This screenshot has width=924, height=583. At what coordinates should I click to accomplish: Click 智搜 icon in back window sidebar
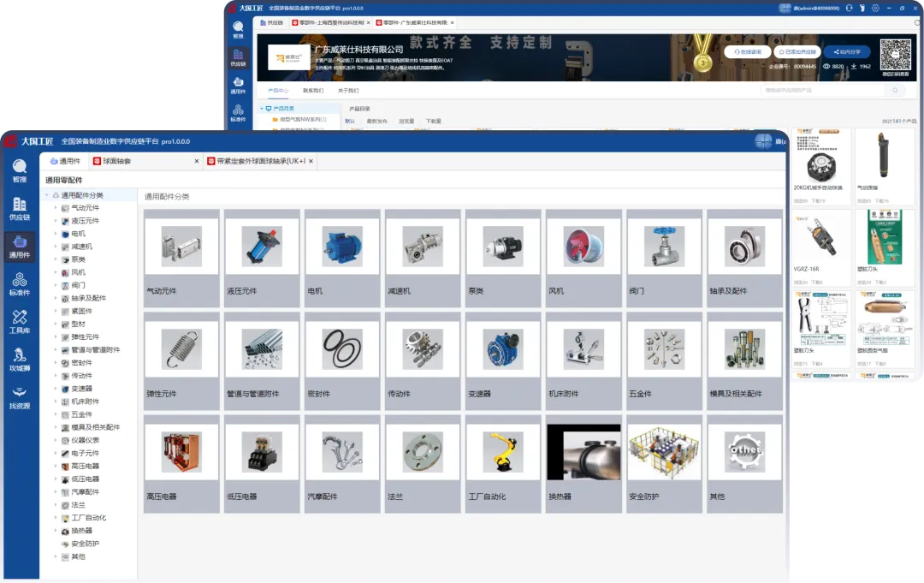[x=238, y=29]
